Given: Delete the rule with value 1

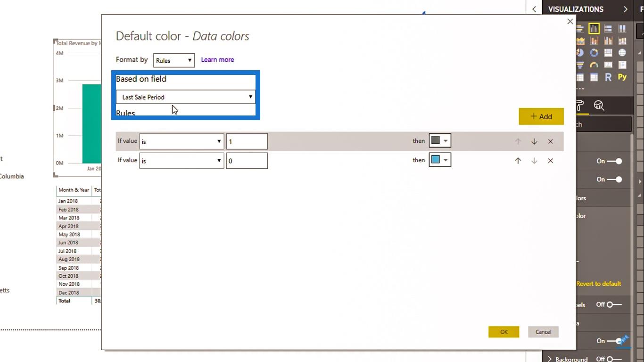Looking at the screenshot, I should pos(550,141).
